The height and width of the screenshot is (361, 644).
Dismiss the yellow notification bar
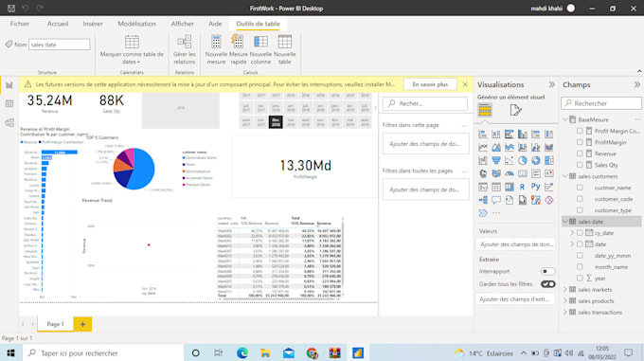coord(465,84)
